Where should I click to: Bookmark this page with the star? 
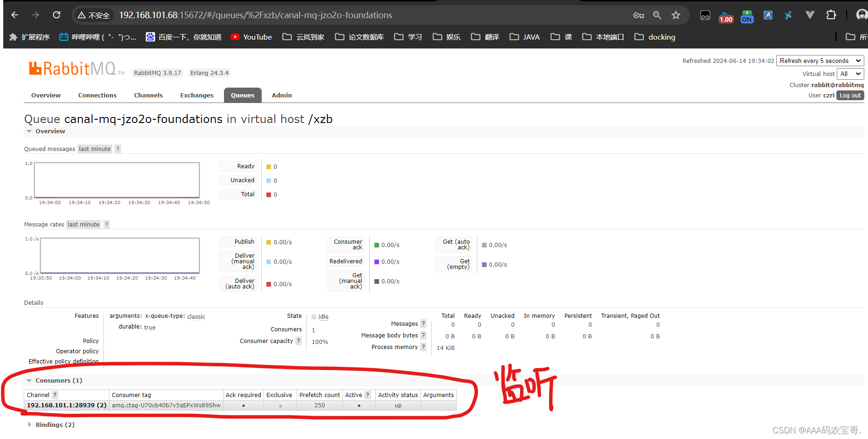(676, 15)
